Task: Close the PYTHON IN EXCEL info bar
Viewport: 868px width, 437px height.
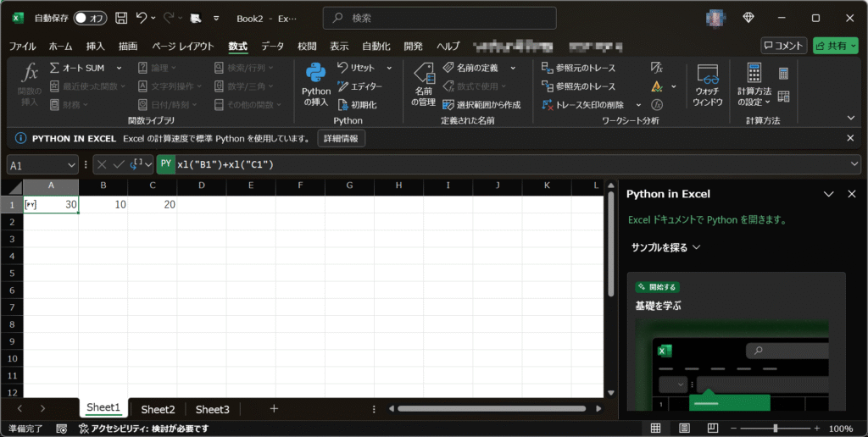Action: (x=850, y=138)
